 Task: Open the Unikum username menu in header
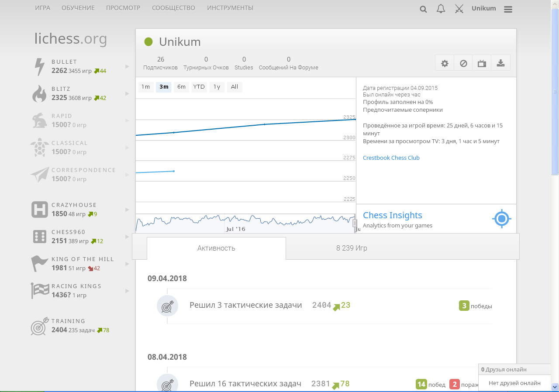pos(484,8)
